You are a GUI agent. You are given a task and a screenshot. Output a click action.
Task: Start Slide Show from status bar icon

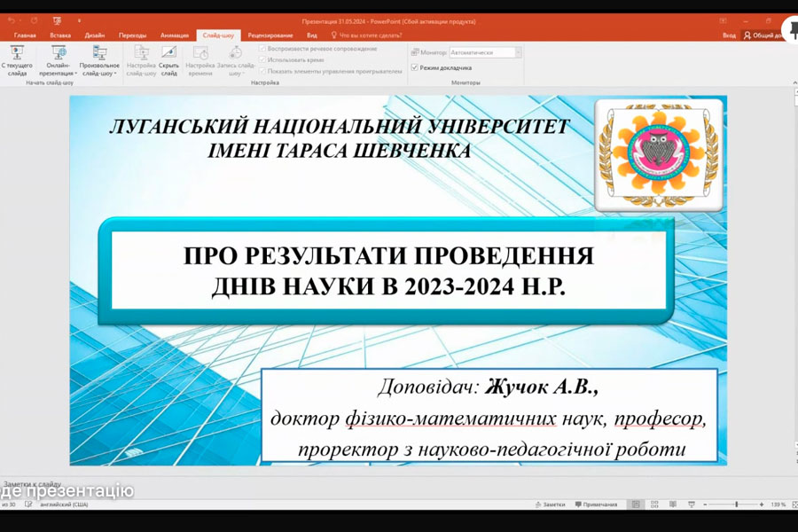(x=691, y=505)
